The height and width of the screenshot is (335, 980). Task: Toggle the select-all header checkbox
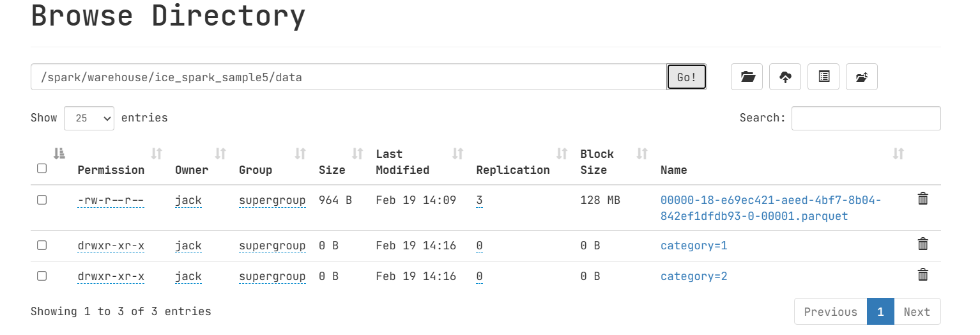pos(42,169)
